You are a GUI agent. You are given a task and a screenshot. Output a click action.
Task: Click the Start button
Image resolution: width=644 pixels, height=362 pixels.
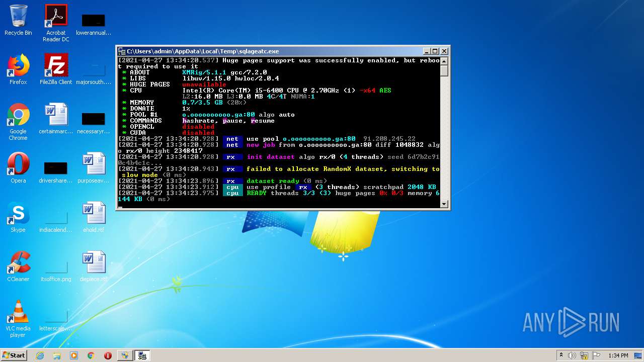tap(14, 355)
